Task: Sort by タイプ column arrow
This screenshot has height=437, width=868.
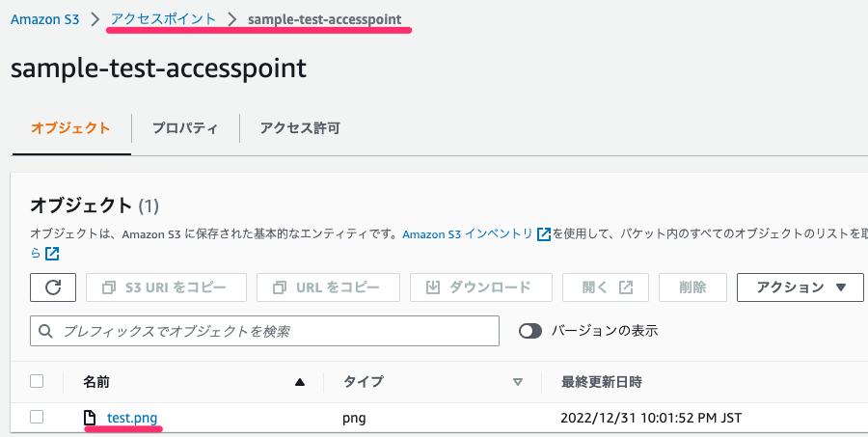Action: (518, 382)
